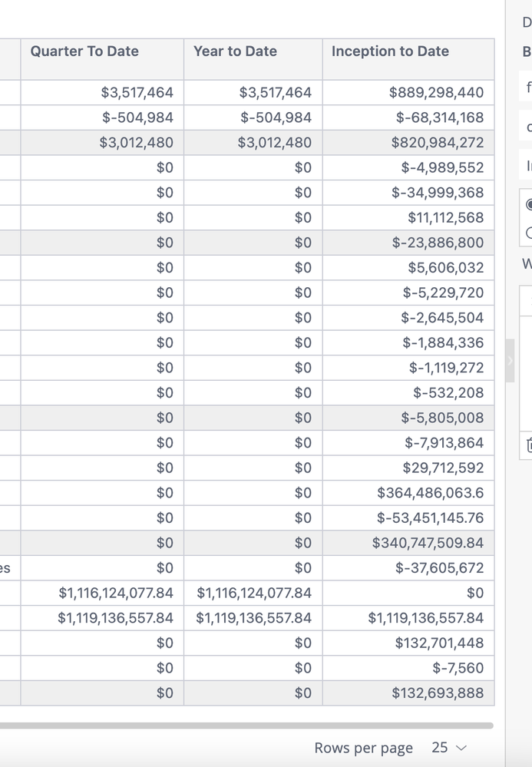Click the $132,693,888 cell in the last row
This screenshot has width=532, height=767.
438,693
